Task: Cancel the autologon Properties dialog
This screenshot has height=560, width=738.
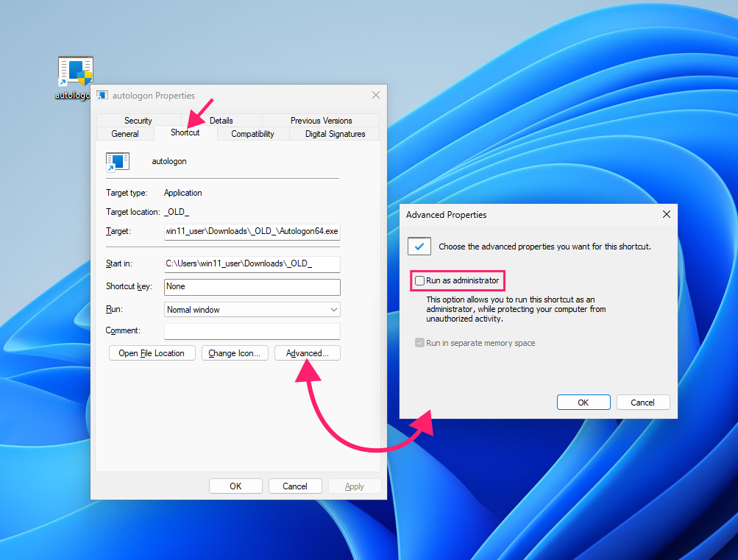Action: click(295, 486)
